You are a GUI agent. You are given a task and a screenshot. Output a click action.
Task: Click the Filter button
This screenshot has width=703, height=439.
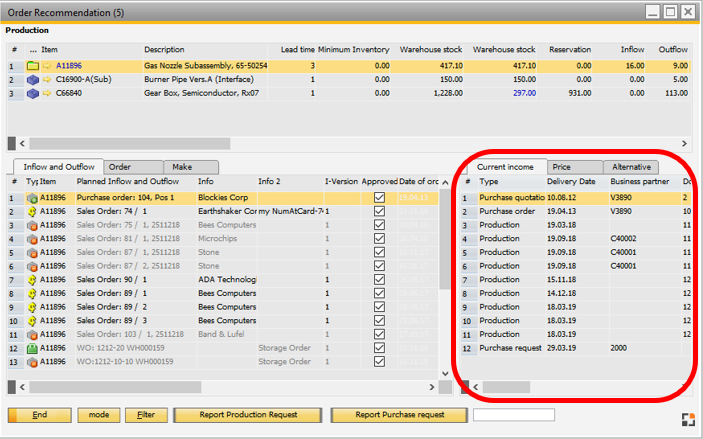tap(146, 415)
